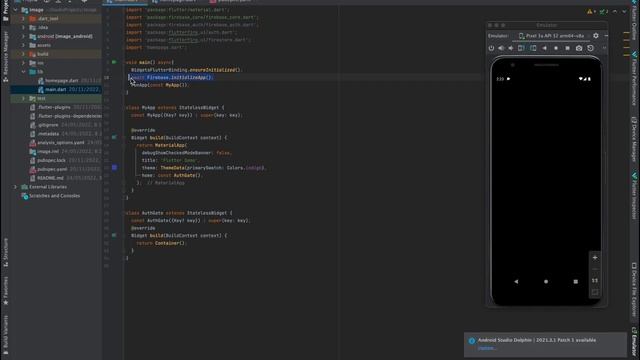Viewport: 640px width, 360px height.
Task: Tap the Android home button in phone
Action: click(x=546, y=281)
